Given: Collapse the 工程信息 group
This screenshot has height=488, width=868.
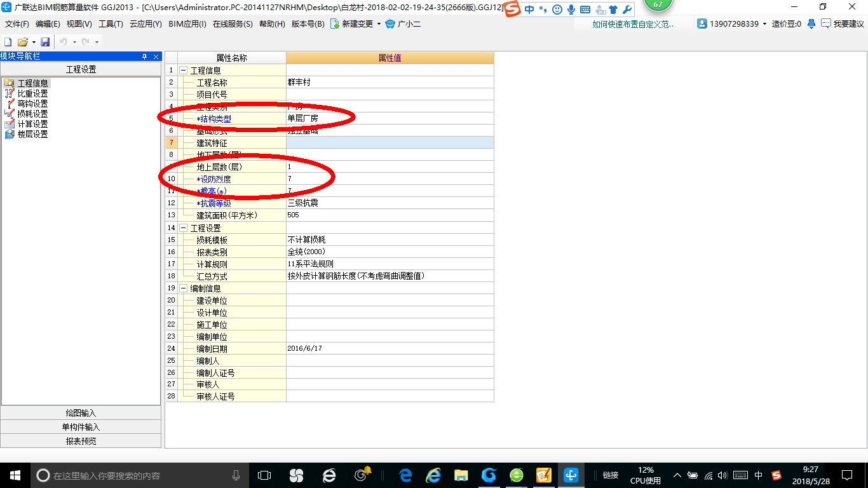Looking at the screenshot, I should (184, 71).
